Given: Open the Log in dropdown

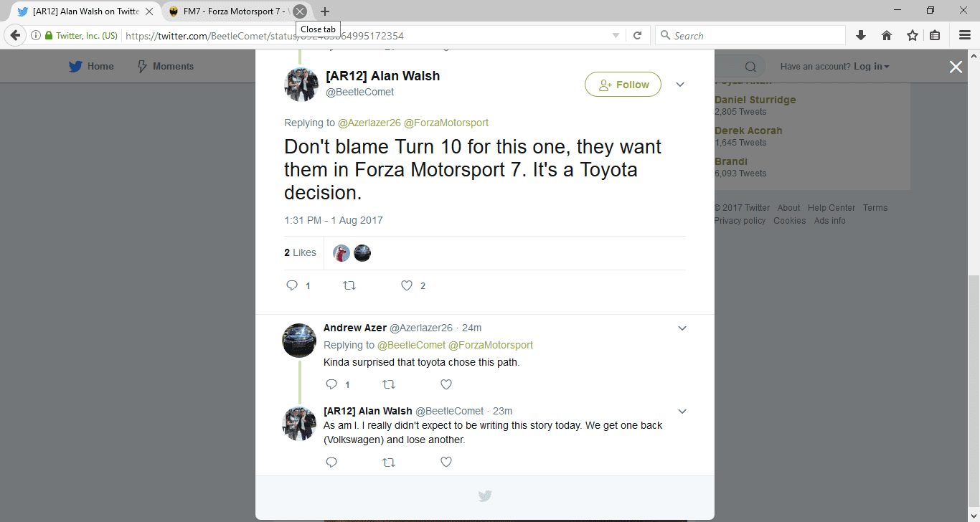Looking at the screenshot, I should coord(871,66).
